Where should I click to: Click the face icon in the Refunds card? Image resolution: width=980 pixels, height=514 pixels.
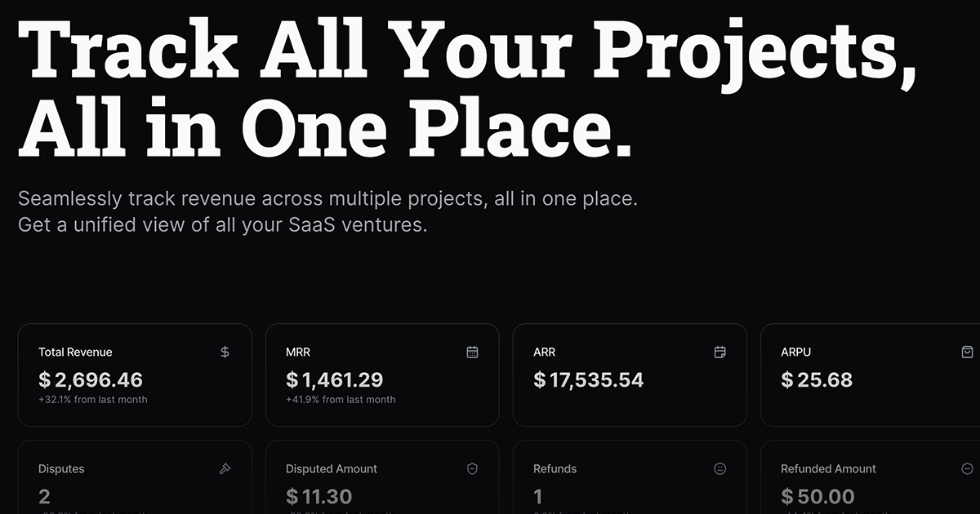719,469
